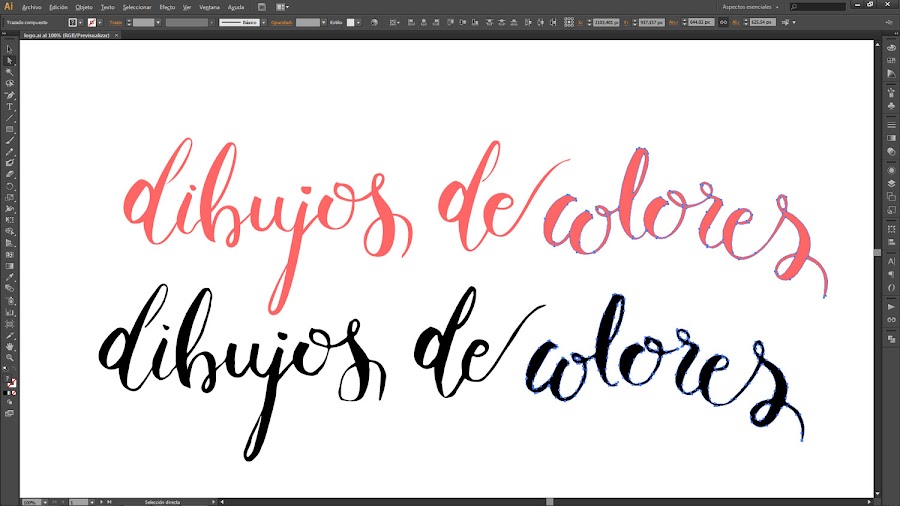Toggle the constrain width and height link
The image size is (900, 506).
pos(723,22)
